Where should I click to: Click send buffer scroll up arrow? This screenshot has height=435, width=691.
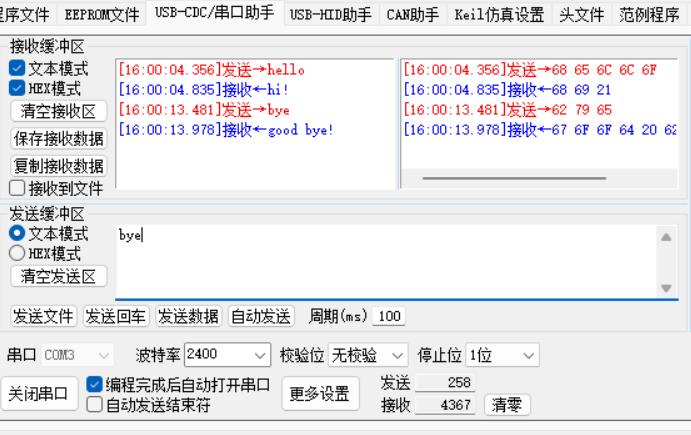[666, 237]
